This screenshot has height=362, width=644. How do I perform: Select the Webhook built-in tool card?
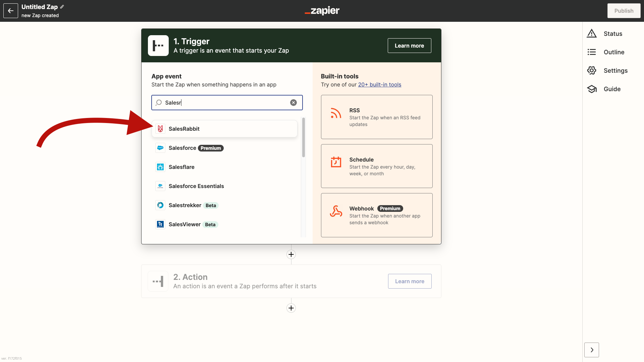coord(377,215)
